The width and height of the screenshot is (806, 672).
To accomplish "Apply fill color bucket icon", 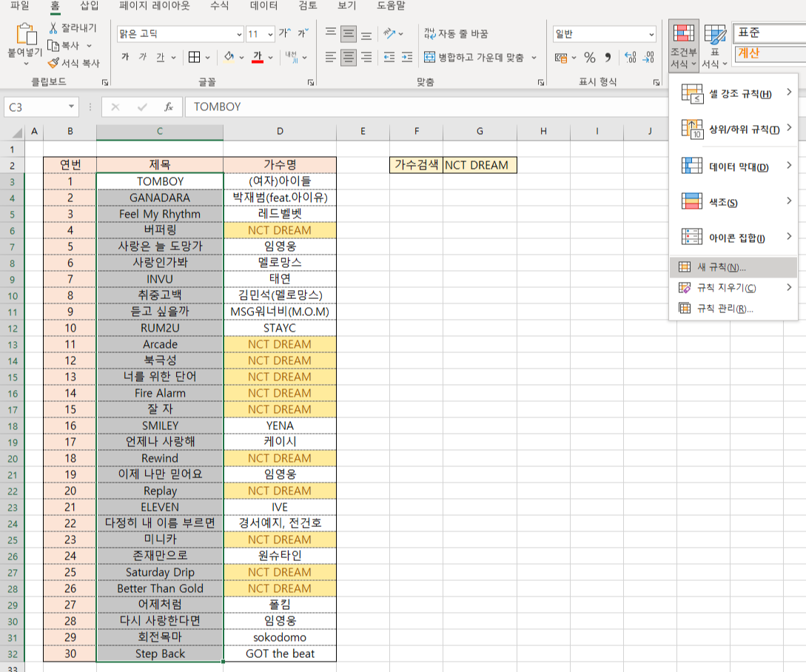I will pyautogui.click(x=229, y=57).
